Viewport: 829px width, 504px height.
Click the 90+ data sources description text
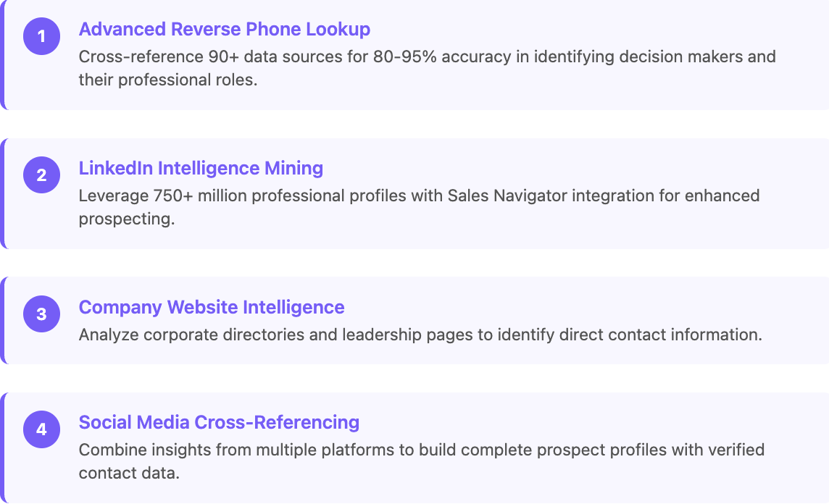(428, 68)
